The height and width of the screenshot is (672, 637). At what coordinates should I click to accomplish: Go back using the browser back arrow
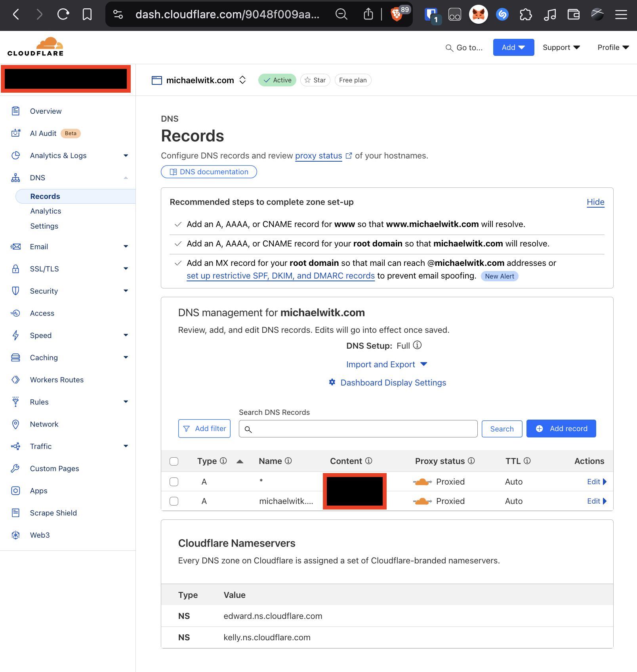pyautogui.click(x=16, y=15)
